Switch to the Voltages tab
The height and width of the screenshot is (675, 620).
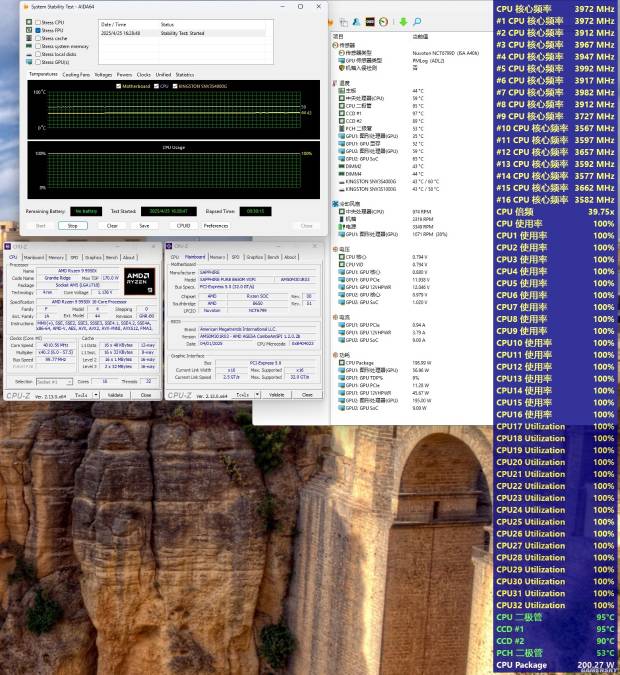coord(103,75)
